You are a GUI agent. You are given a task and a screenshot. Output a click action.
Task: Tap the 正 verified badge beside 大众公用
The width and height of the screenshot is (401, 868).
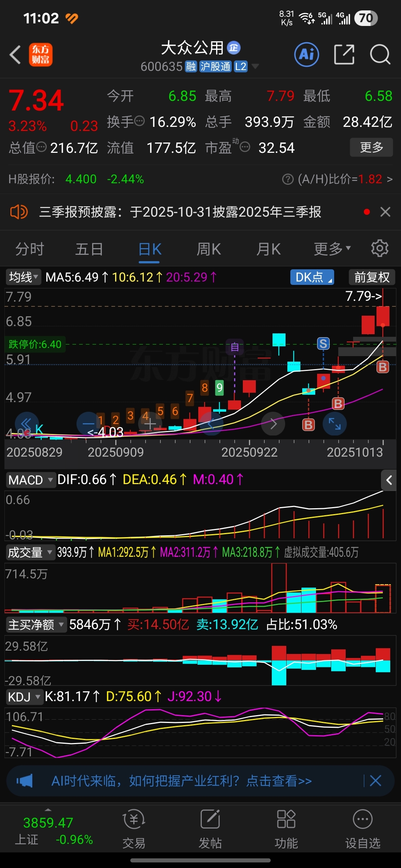(234, 47)
